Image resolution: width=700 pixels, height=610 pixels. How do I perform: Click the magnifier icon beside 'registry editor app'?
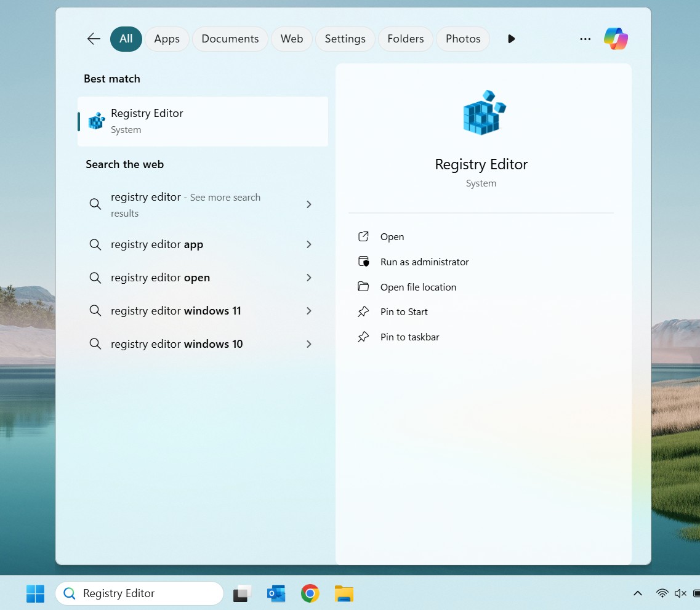(x=95, y=244)
